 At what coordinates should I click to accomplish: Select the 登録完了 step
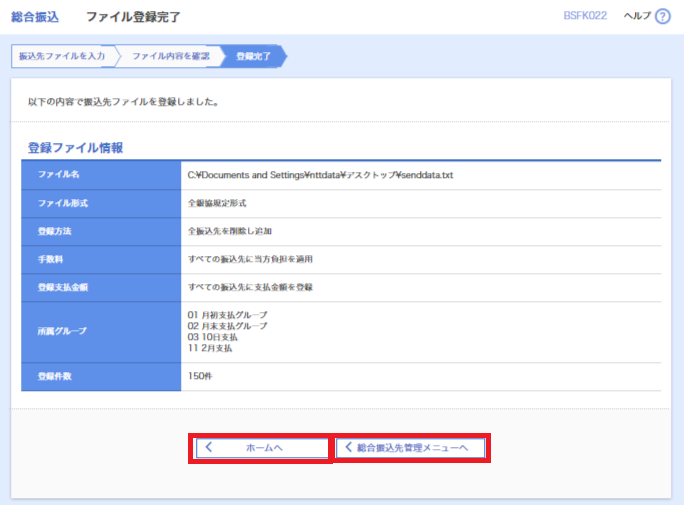click(253, 56)
